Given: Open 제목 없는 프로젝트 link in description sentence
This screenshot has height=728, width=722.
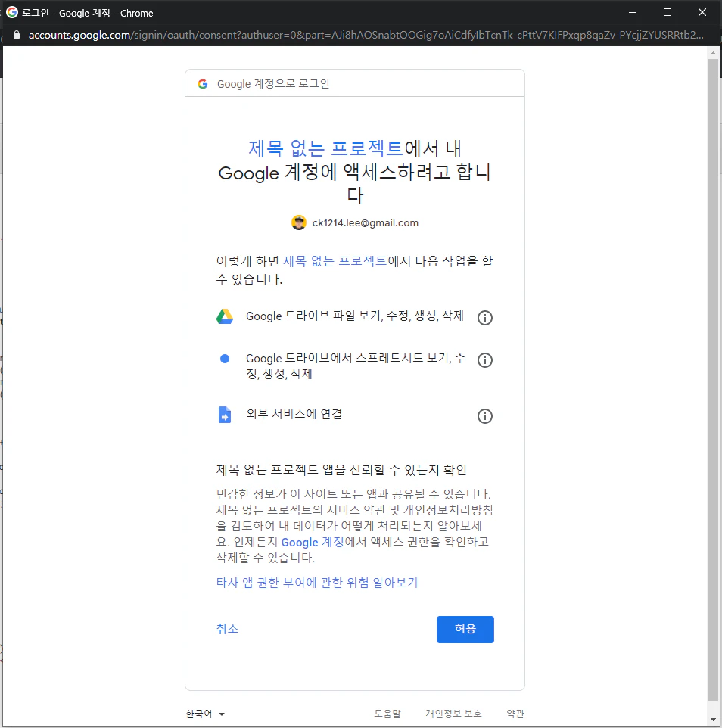Looking at the screenshot, I should [335, 261].
